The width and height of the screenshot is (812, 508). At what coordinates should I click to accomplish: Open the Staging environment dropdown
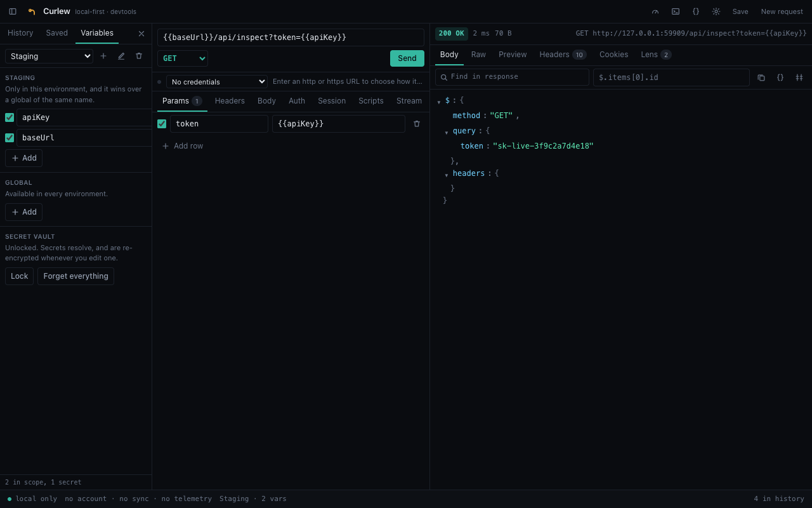49,57
